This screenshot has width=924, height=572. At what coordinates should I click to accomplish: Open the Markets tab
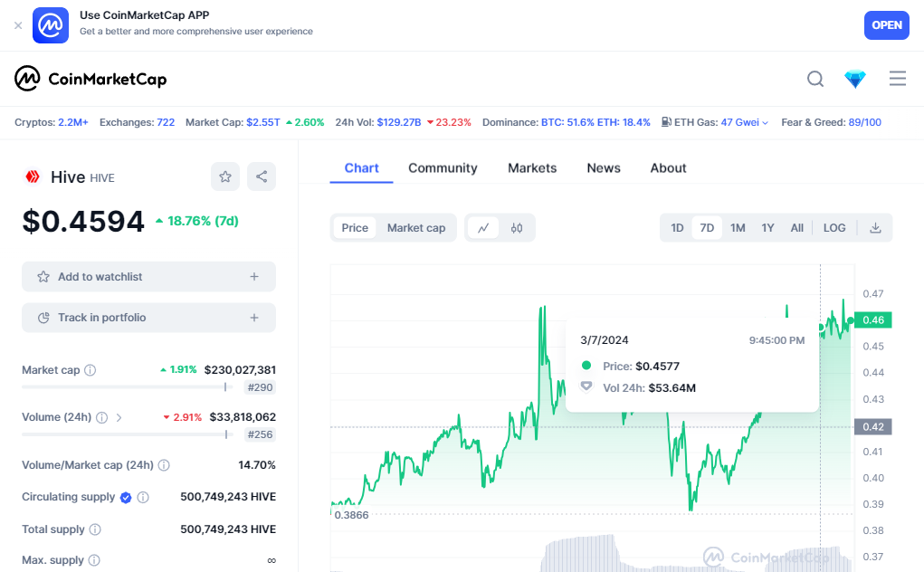click(x=532, y=168)
